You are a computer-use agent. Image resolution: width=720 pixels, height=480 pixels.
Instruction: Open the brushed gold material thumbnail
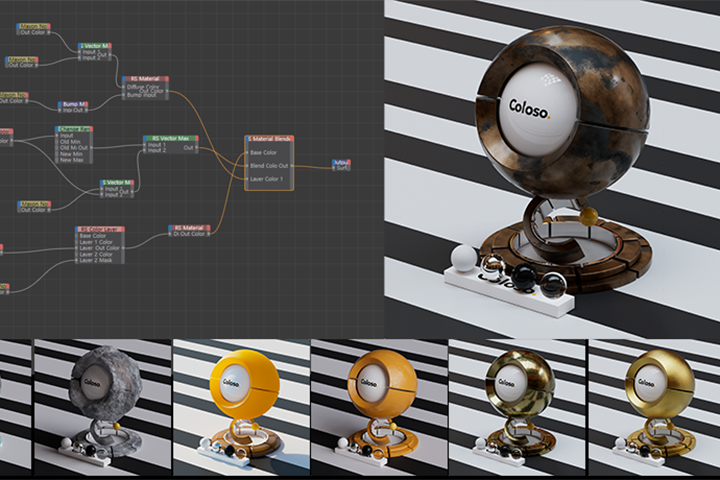pyautogui.click(x=654, y=408)
